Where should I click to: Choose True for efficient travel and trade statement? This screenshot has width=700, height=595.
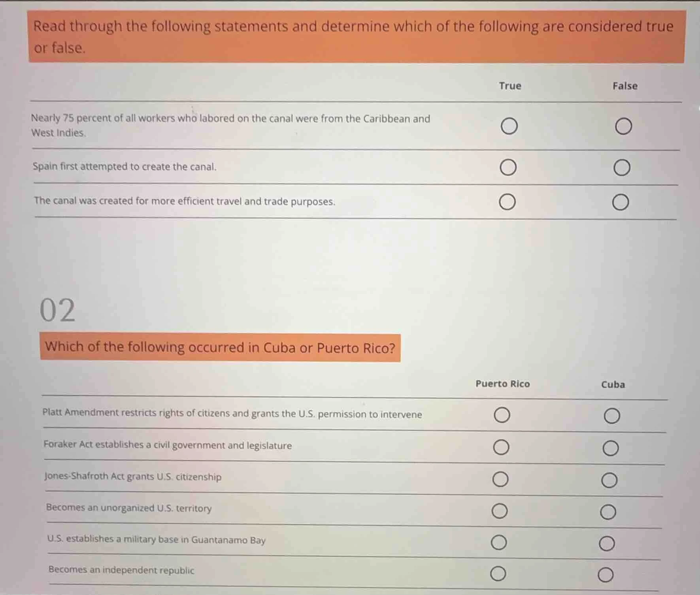[x=507, y=202]
